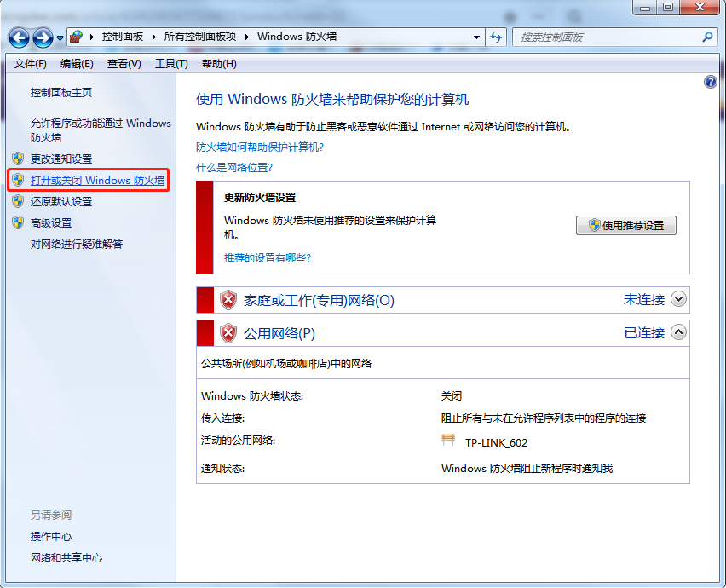Image resolution: width=726 pixels, height=588 pixels.
Task: Expand the 家庭或工作(专用)网络 section chevron
Action: [x=679, y=299]
